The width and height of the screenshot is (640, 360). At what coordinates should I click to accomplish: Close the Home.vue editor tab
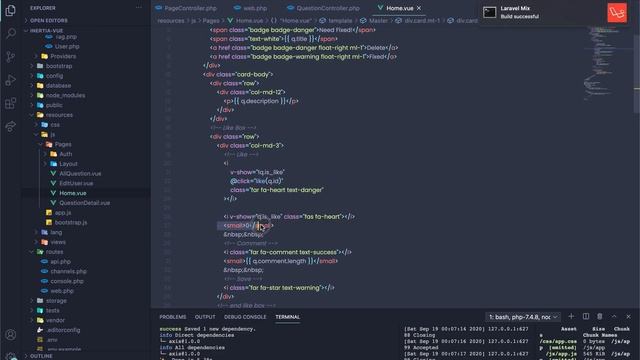419,8
